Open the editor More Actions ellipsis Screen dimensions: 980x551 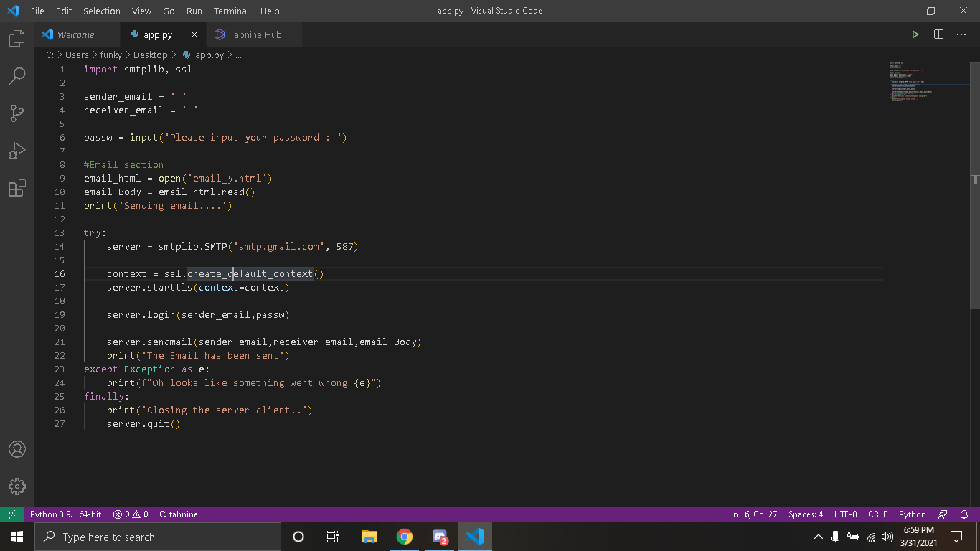tap(961, 34)
